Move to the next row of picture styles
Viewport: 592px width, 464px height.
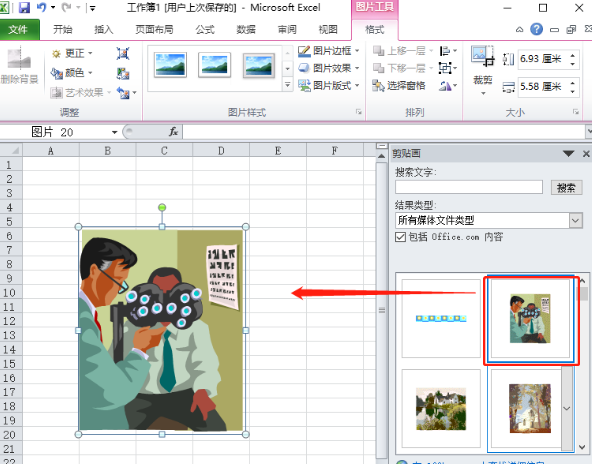(x=288, y=69)
